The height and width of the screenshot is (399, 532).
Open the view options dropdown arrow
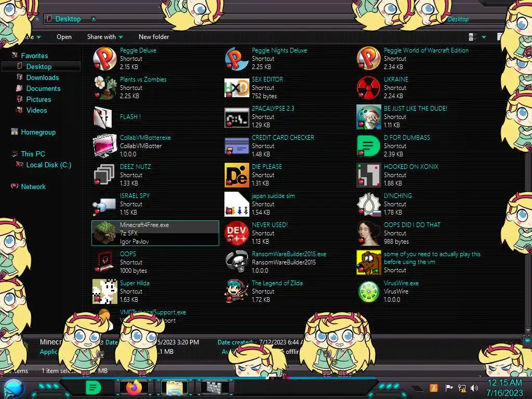tap(484, 37)
